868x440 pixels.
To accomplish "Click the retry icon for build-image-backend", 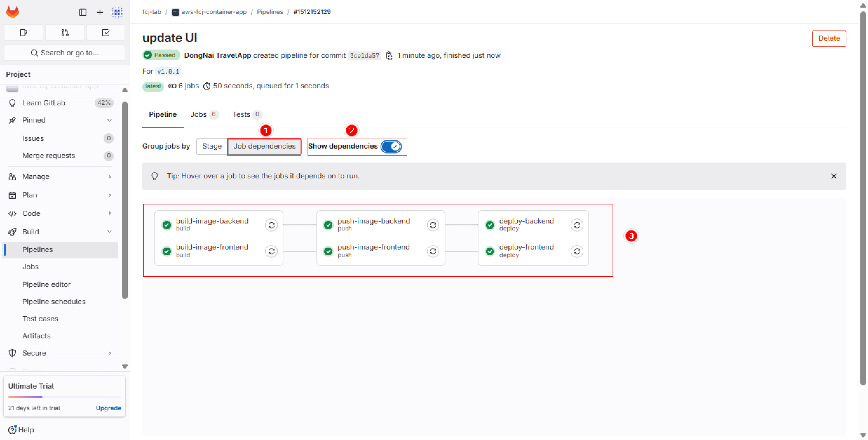I will point(272,224).
